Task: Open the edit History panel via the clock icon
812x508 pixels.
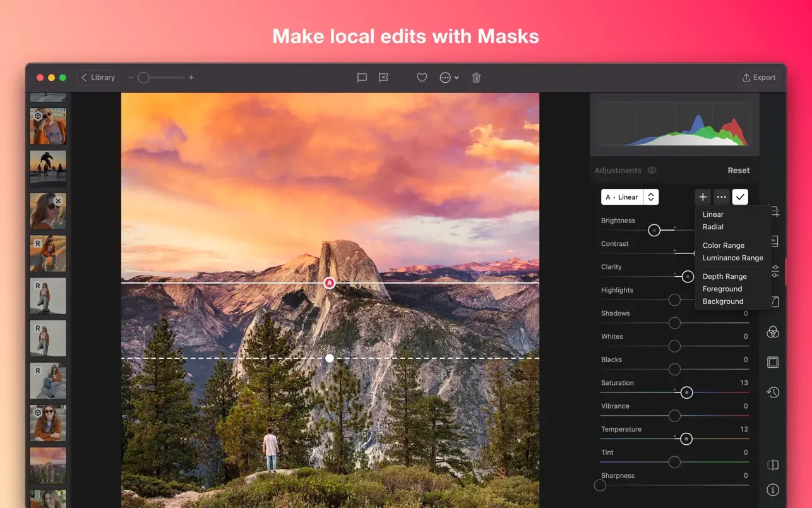Action: 773,392
